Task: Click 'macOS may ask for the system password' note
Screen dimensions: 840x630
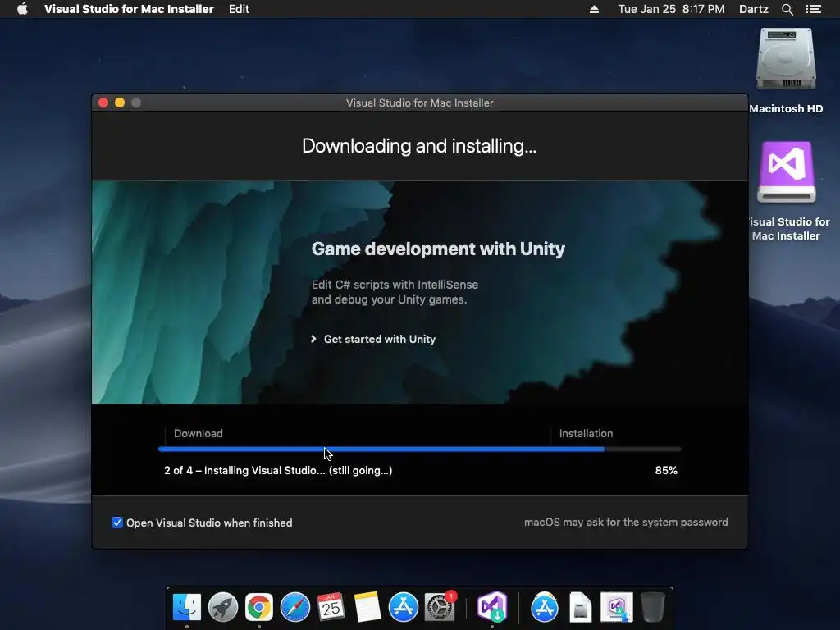Action: 626,523
